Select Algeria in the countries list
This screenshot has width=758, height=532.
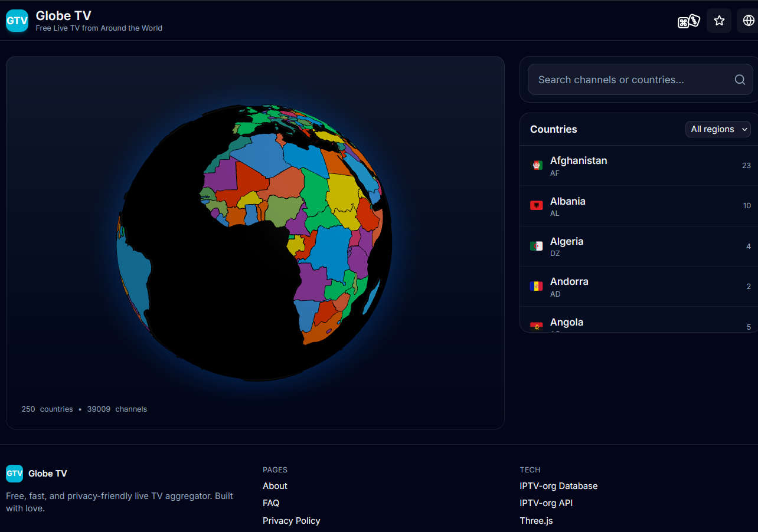pos(639,247)
